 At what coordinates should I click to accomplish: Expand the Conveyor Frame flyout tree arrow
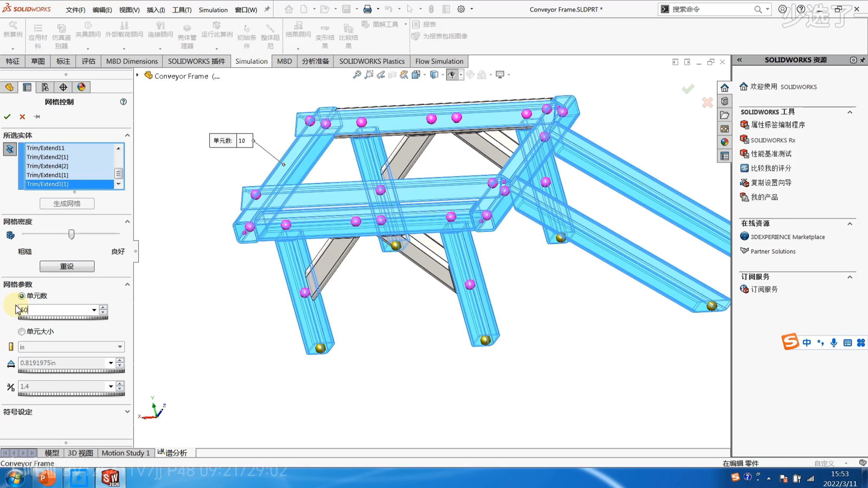click(x=138, y=75)
